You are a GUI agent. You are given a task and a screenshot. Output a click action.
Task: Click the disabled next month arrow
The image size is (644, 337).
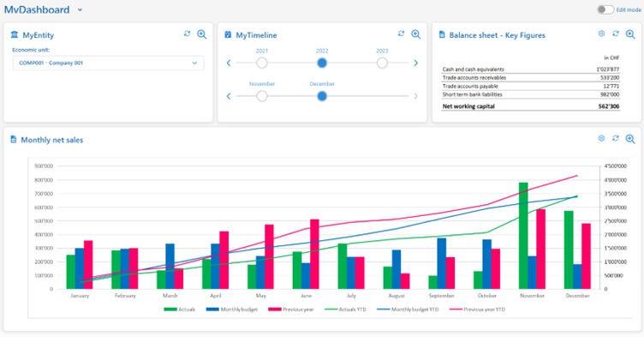tap(415, 96)
